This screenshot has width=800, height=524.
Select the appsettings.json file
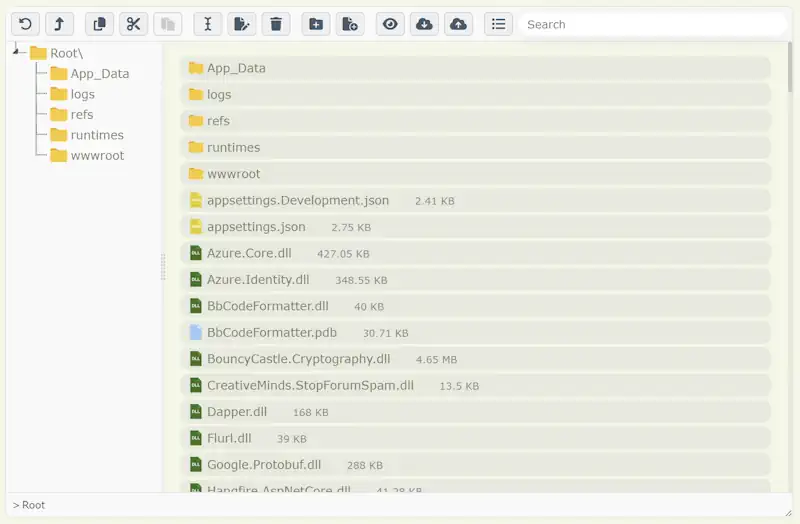(256, 227)
